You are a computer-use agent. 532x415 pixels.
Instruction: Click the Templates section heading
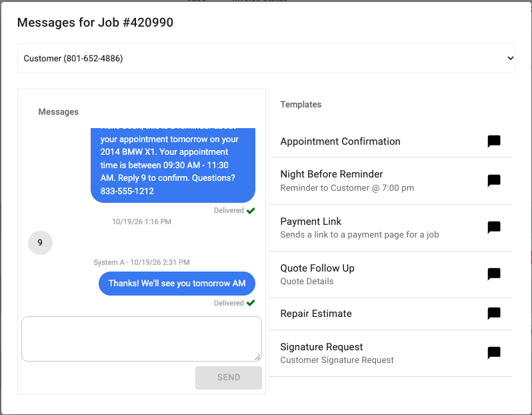[301, 104]
